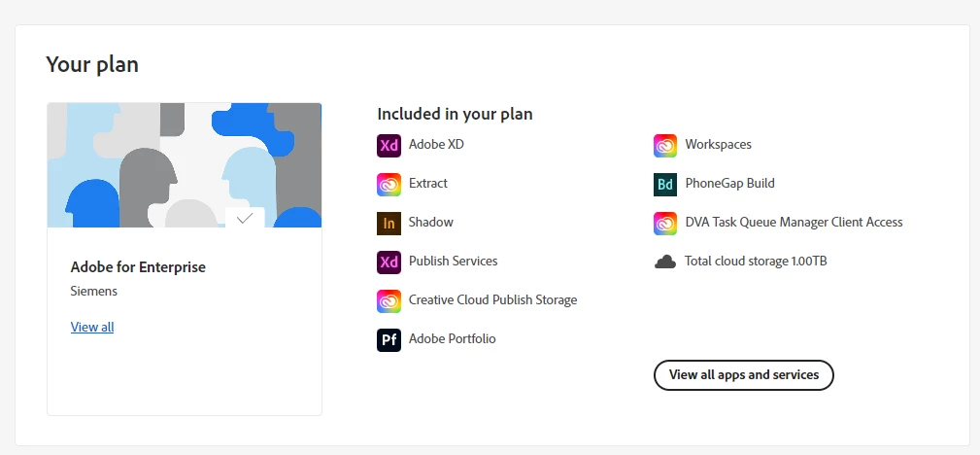Click the Adobe Portfolio Pf icon

tap(389, 340)
